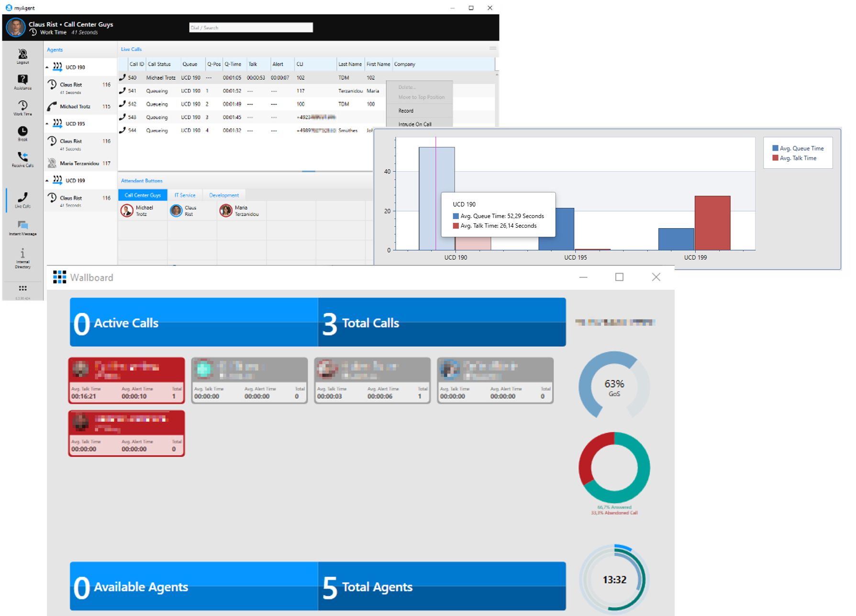856x616 pixels.
Task: Switch to the Development tab
Action: point(224,195)
